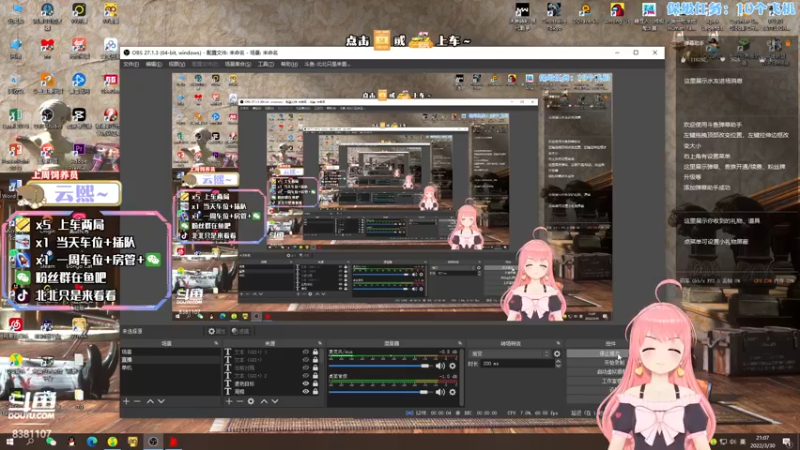800x450 pixels.
Task: Open the QQ penguin icon in taskbar
Action: coord(71,442)
